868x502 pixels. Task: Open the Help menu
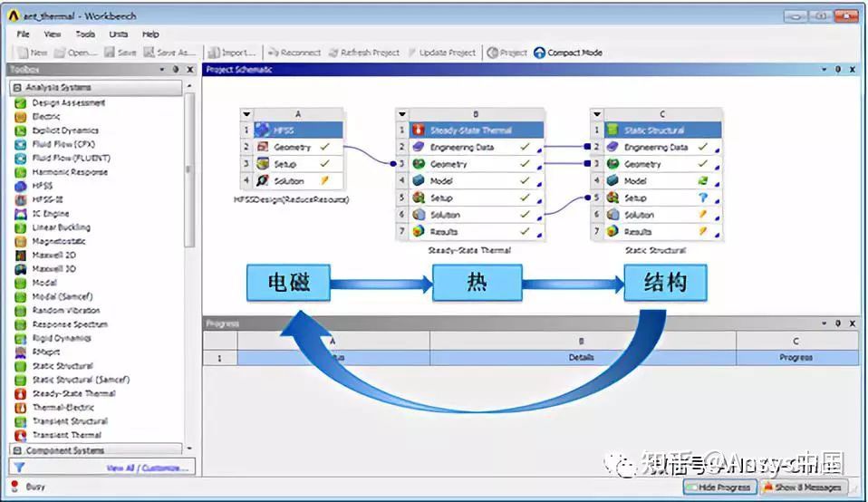(x=150, y=34)
